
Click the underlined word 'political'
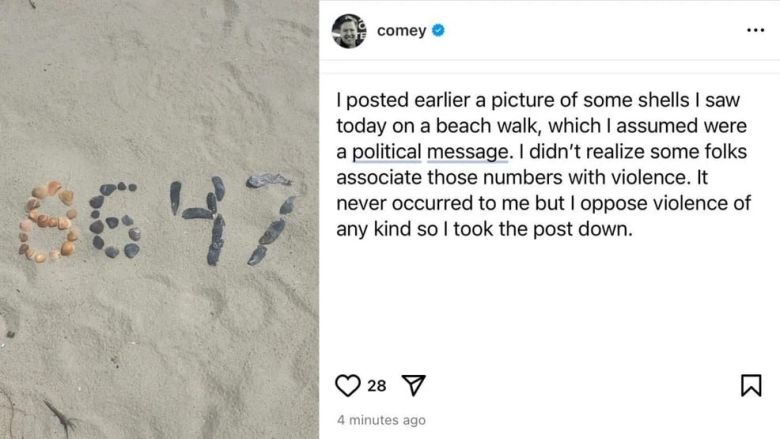pos(387,152)
